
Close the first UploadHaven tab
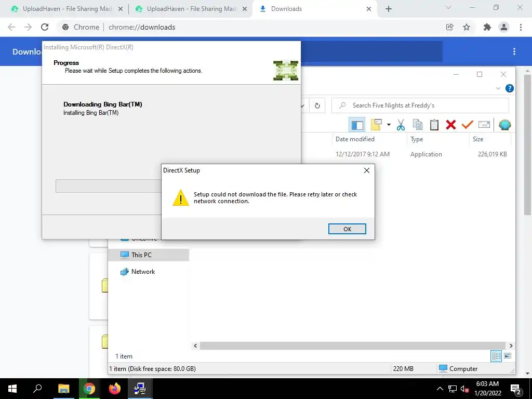click(x=121, y=9)
